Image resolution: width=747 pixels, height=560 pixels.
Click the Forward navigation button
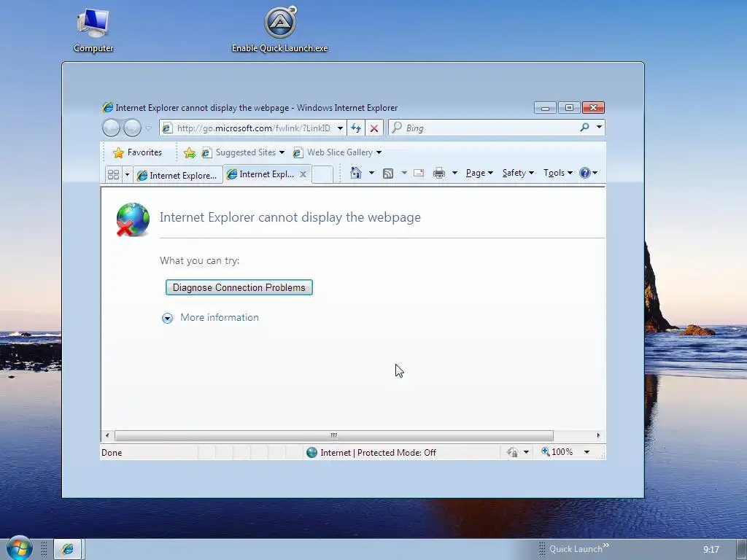[133, 128]
